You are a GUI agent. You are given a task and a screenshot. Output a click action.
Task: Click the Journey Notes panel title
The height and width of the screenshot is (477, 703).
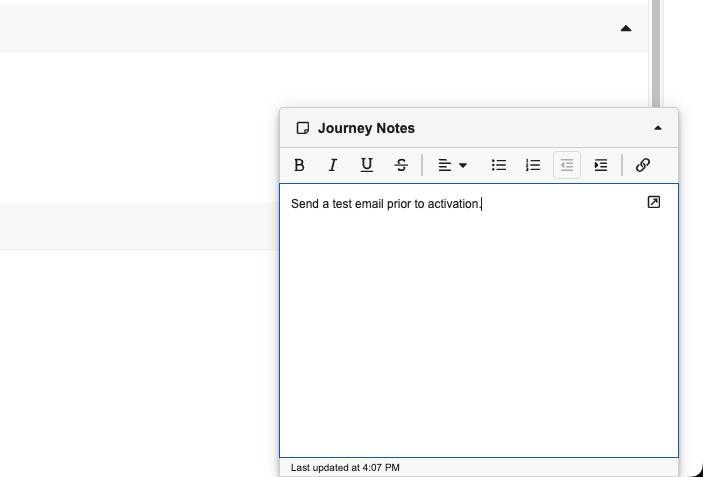pyautogui.click(x=366, y=128)
